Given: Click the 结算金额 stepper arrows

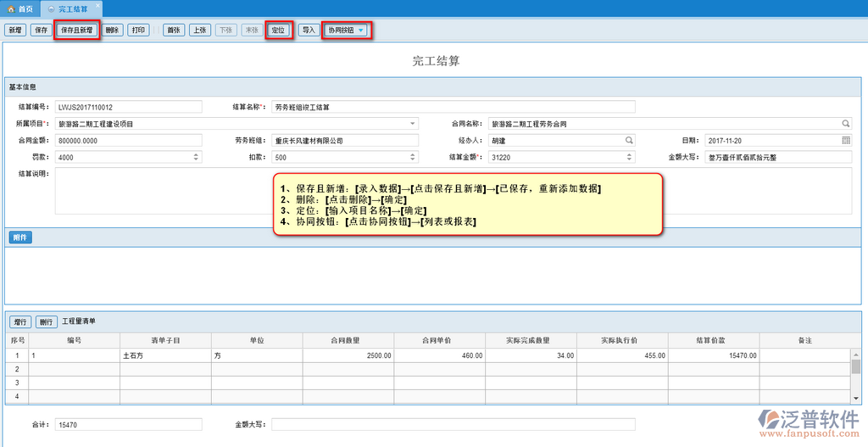Looking at the screenshot, I should tap(629, 157).
